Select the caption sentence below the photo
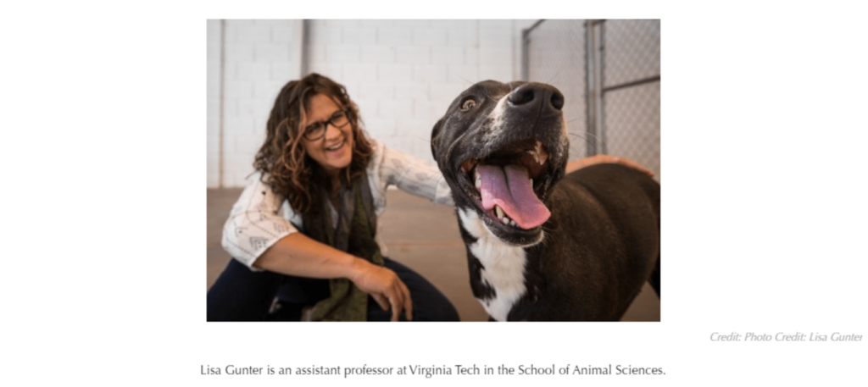The width and height of the screenshot is (868, 387). (x=433, y=370)
